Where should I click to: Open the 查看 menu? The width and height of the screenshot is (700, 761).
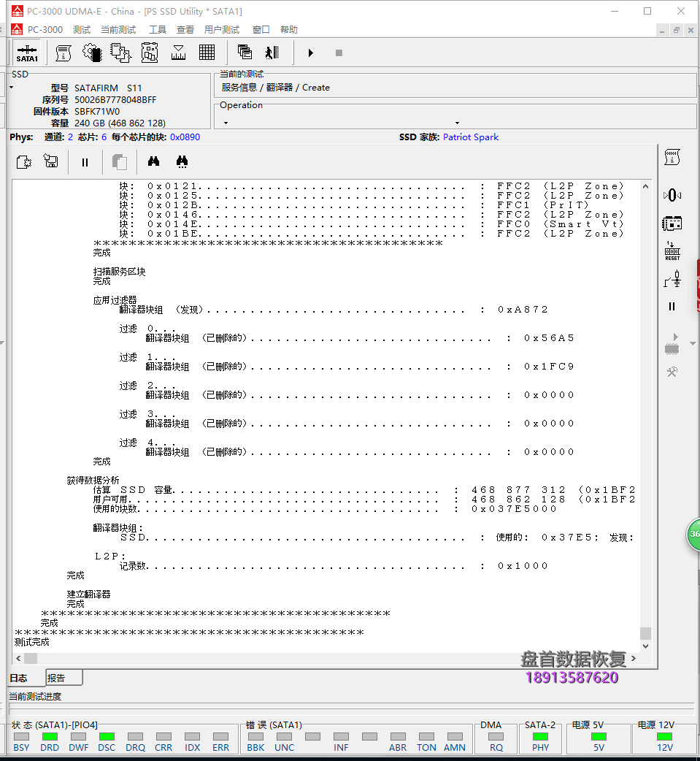185,30
